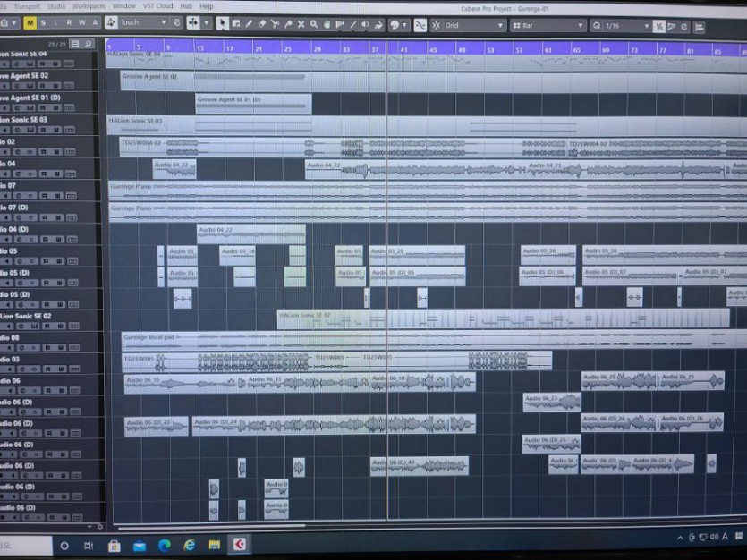Click the Range Selection tool
This screenshot has width=747, height=560.
[235, 23]
